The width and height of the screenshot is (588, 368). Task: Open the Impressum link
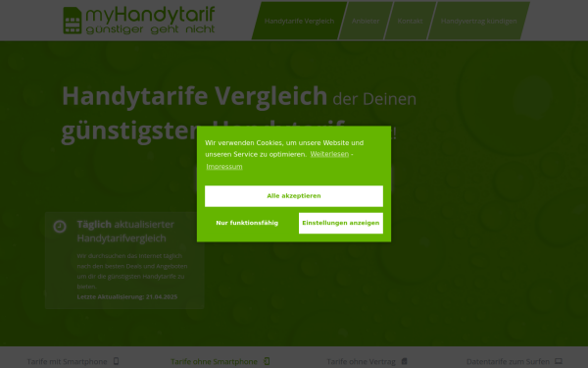pos(224,167)
